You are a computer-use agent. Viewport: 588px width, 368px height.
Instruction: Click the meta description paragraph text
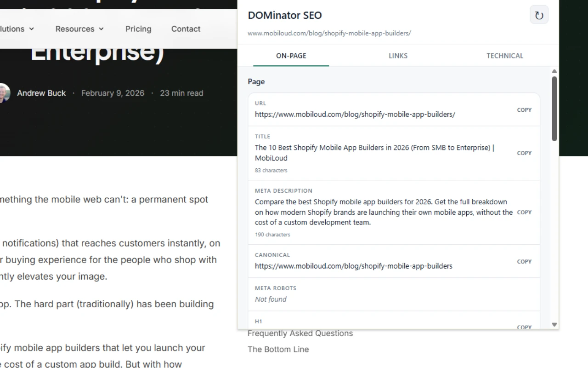pyautogui.click(x=384, y=212)
